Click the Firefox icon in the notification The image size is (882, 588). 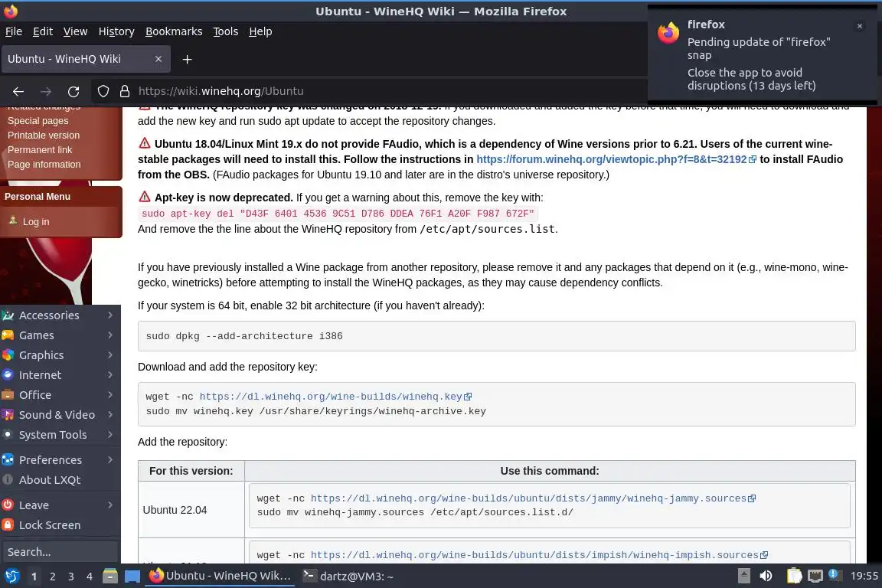(668, 33)
